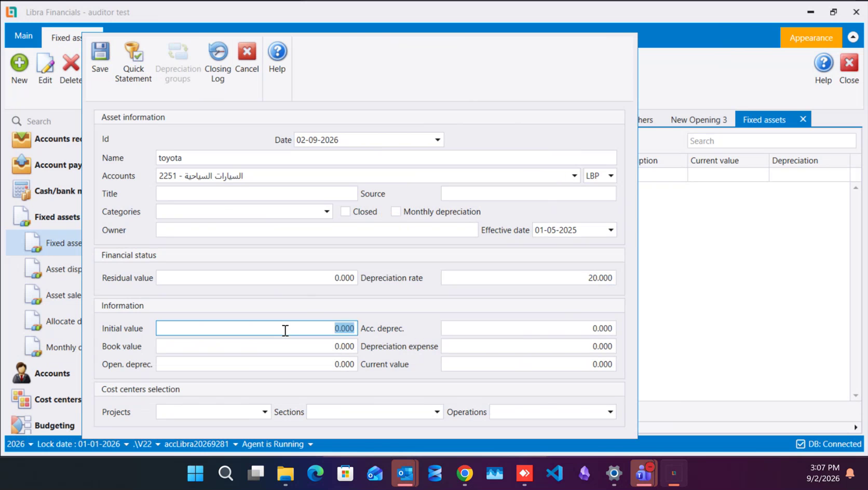Click the Current value column header

coord(728,161)
